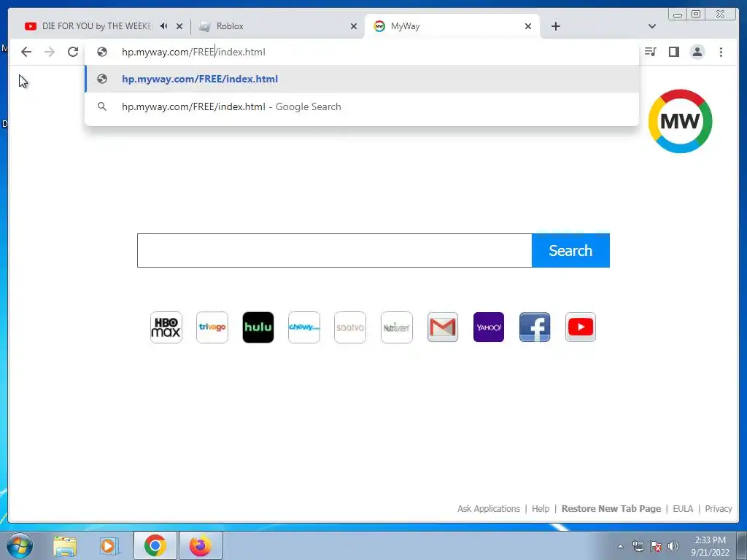Launch Windows Media Player from taskbar

[109, 545]
